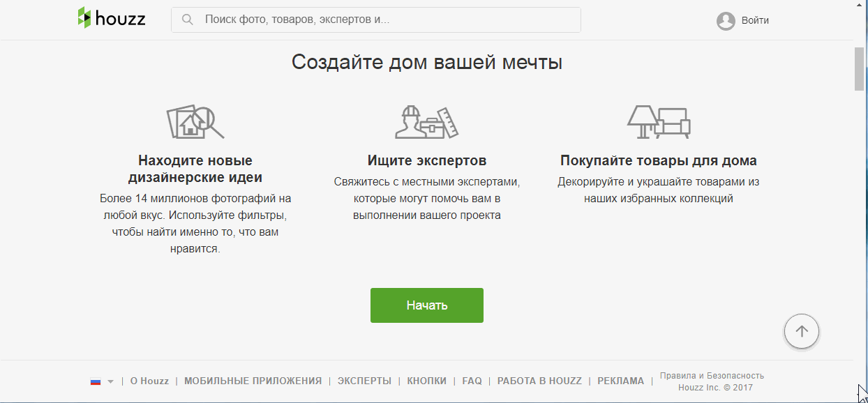The height and width of the screenshot is (403, 868).
Task: Open the ЭКСПЕРТЫ footer link
Action: click(364, 381)
